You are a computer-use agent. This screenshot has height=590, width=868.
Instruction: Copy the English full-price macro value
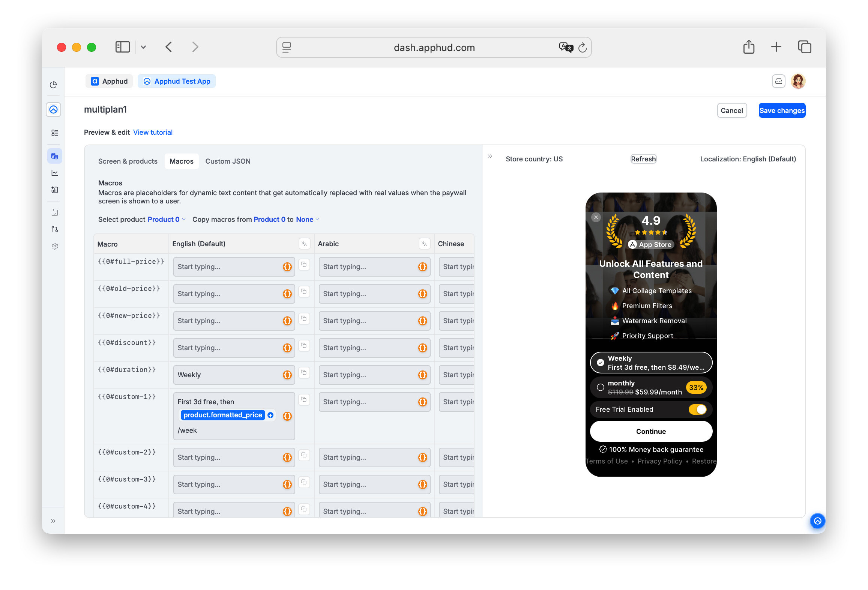coord(304,265)
